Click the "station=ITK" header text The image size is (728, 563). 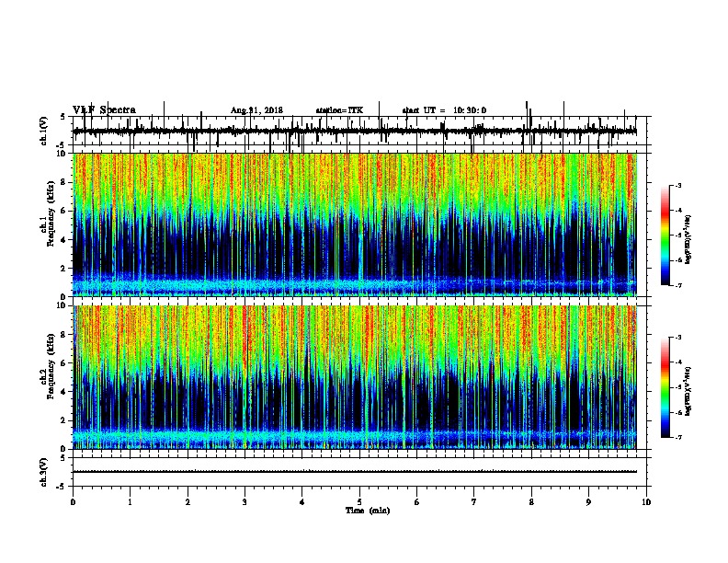[x=339, y=110]
